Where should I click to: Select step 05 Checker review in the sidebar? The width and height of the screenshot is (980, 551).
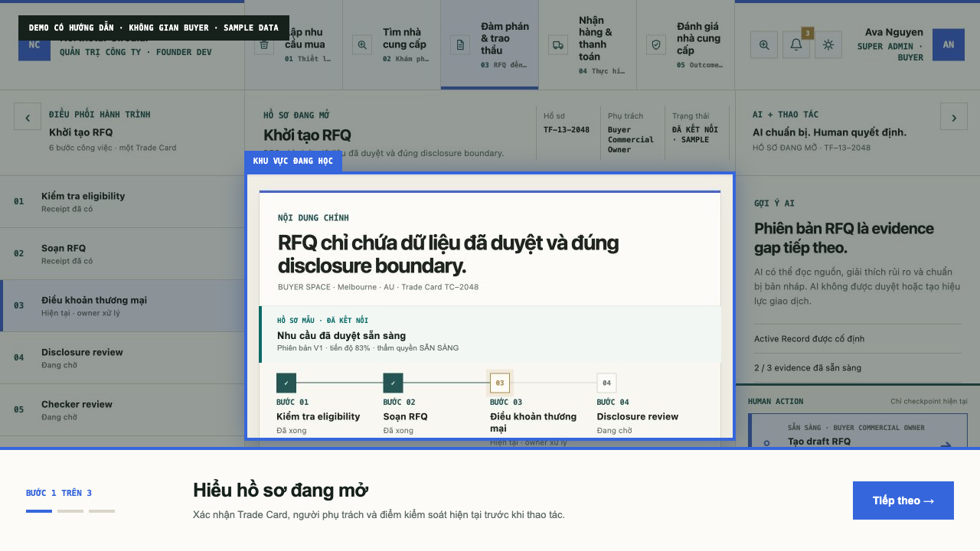point(122,410)
